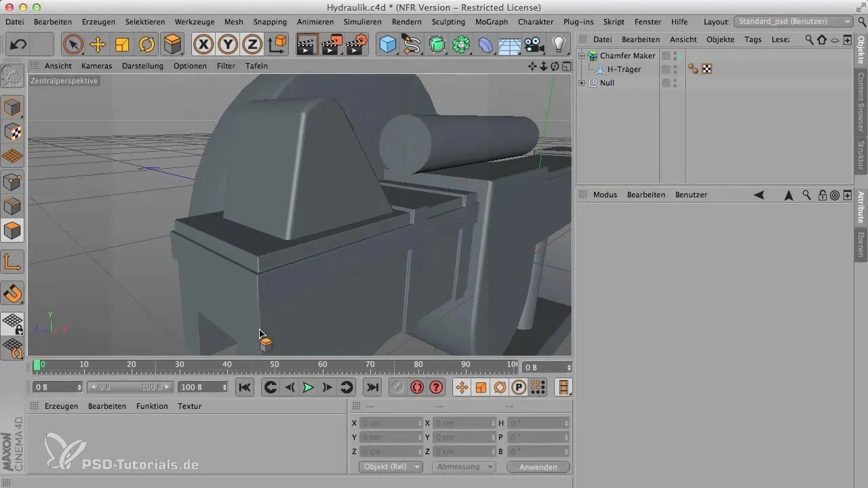Image resolution: width=868 pixels, height=488 pixels.
Task: Open viewport Darstellung menu
Action: (142, 66)
